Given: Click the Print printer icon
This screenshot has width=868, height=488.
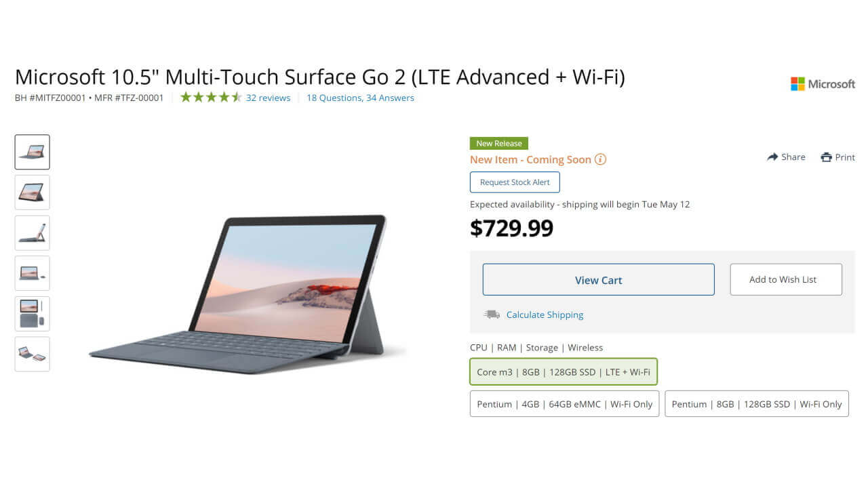Looking at the screenshot, I should point(826,157).
